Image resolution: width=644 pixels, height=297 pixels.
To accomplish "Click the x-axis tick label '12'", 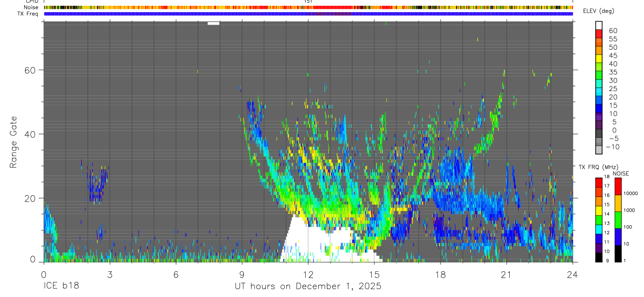I will coord(308,274).
